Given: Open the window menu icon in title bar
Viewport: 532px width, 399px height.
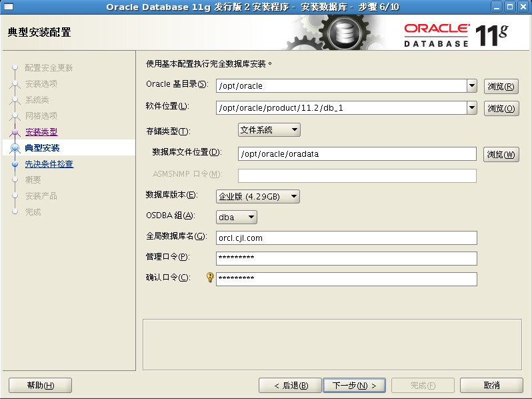Looking at the screenshot, I should (9, 7).
